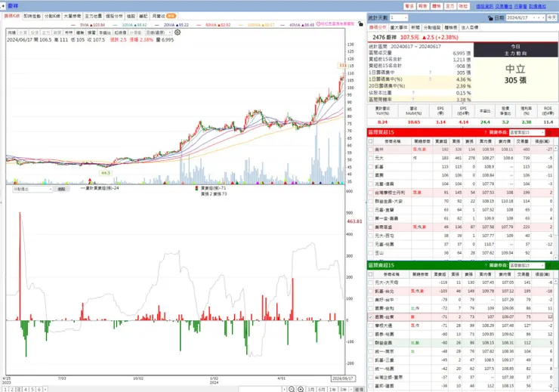Uncheck the 國票-台東 row checkbox
559x392 pixels.
point(370,316)
